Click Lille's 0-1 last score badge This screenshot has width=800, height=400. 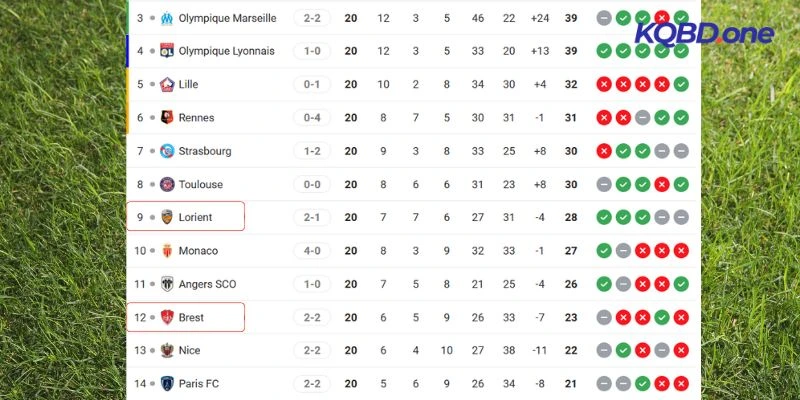[x=310, y=84]
